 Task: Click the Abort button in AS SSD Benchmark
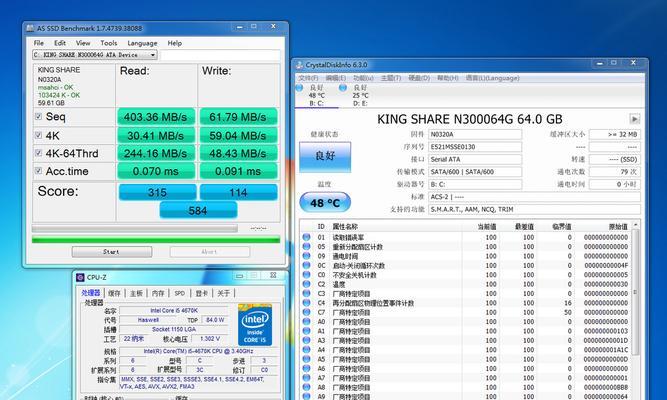tap(209, 252)
